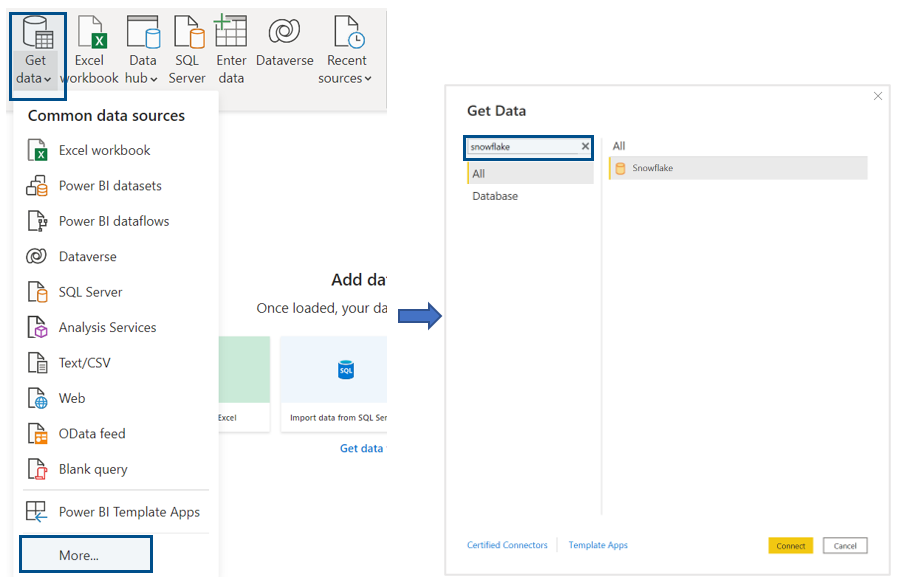Click the Get data link on canvas
This screenshot has height=583, width=897.
[x=362, y=449]
